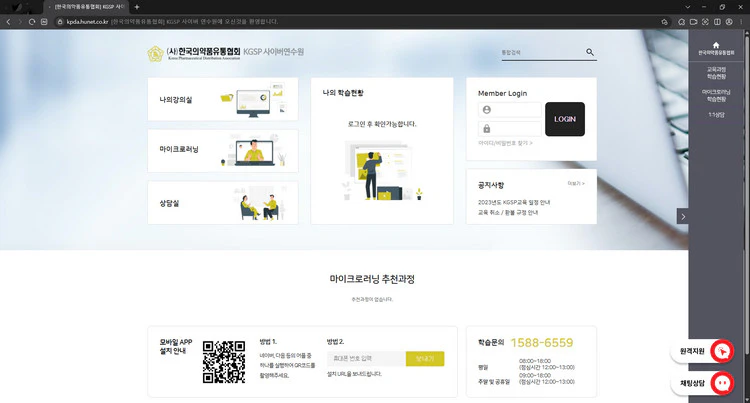Click the home icon in right sidebar
The image size is (750, 403).
click(719, 42)
